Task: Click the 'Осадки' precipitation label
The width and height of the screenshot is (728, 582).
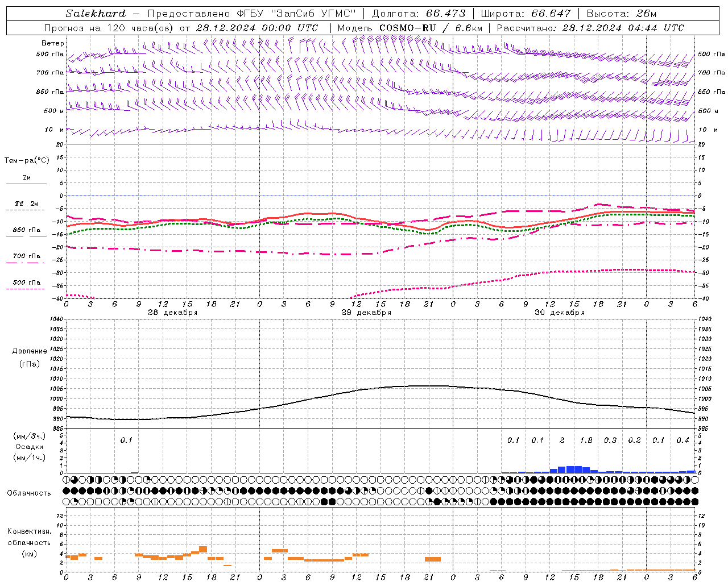Action: pyautogui.click(x=30, y=447)
